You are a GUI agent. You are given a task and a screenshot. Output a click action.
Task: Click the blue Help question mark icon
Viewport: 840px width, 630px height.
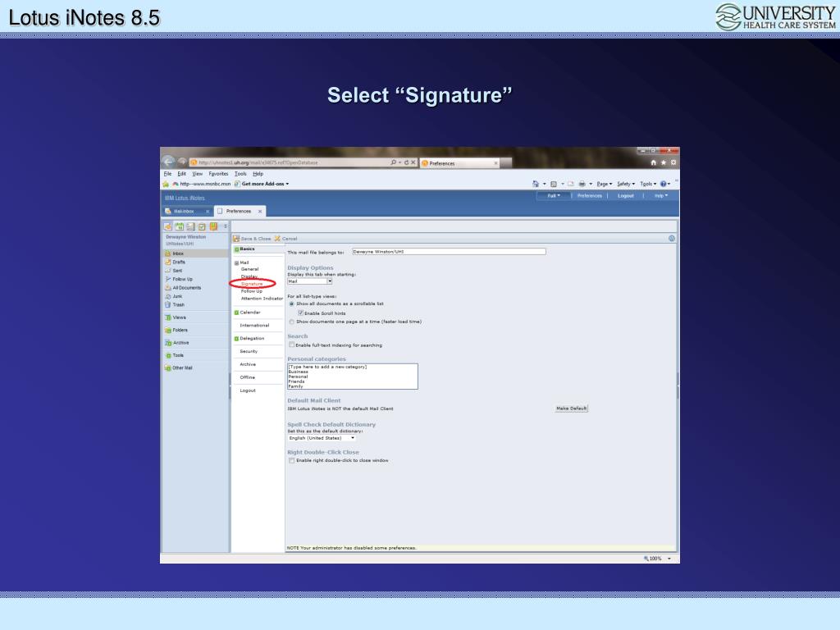click(663, 184)
